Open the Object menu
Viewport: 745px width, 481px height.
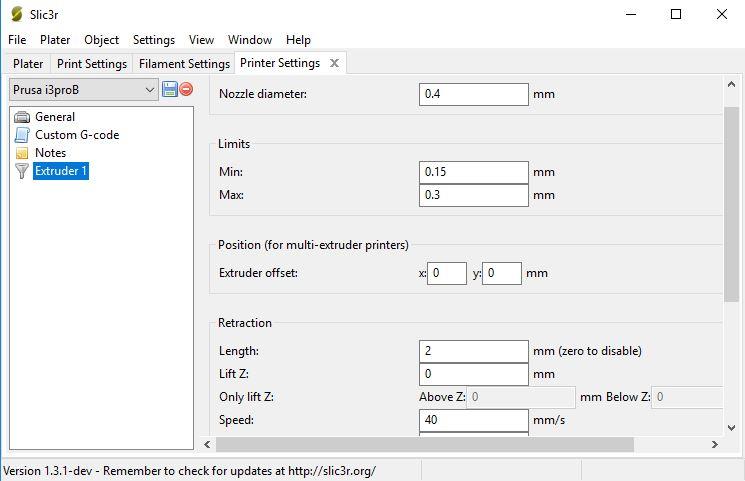point(101,40)
